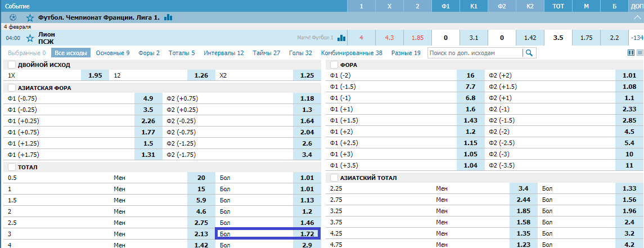Open the Форы 2 tab

point(149,53)
